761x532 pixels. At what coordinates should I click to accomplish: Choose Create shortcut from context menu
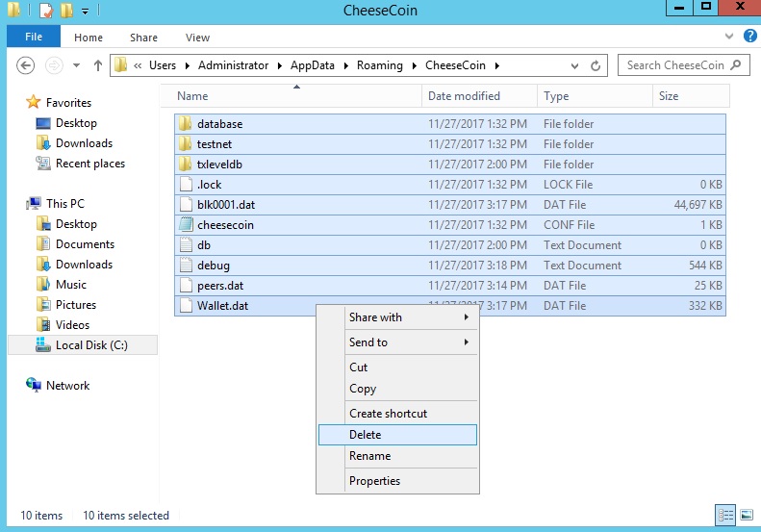(x=397, y=413)
